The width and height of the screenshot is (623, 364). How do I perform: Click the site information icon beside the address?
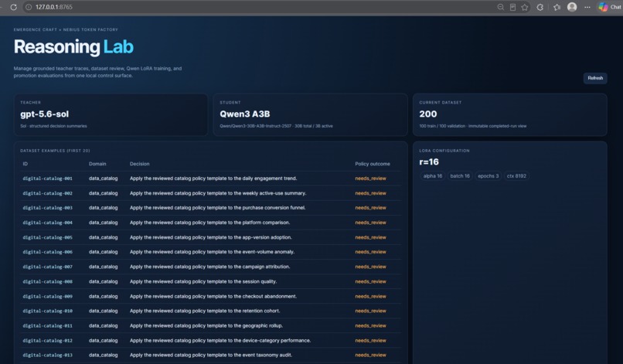(29, 7)
